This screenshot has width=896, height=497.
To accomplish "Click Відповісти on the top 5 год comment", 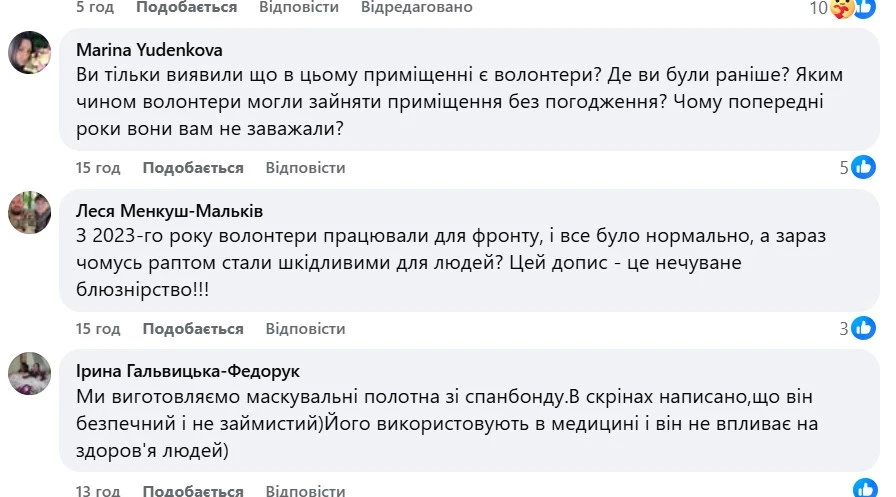I will tap(299, 7).
